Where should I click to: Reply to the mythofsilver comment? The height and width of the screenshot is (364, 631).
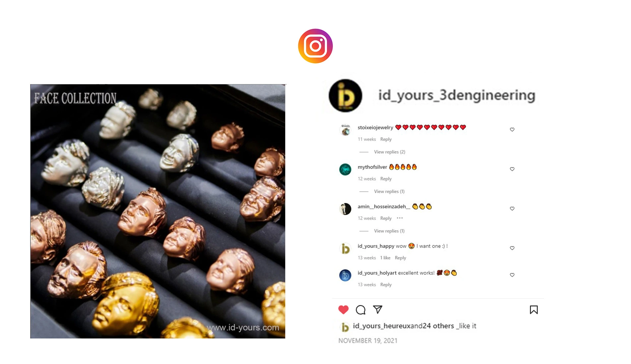click(386, 179)
